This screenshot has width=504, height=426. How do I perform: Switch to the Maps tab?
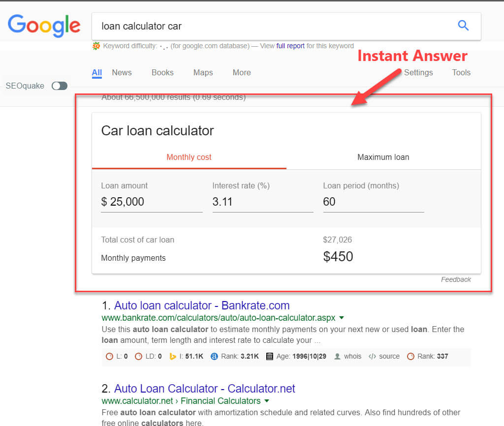(203, 73)
